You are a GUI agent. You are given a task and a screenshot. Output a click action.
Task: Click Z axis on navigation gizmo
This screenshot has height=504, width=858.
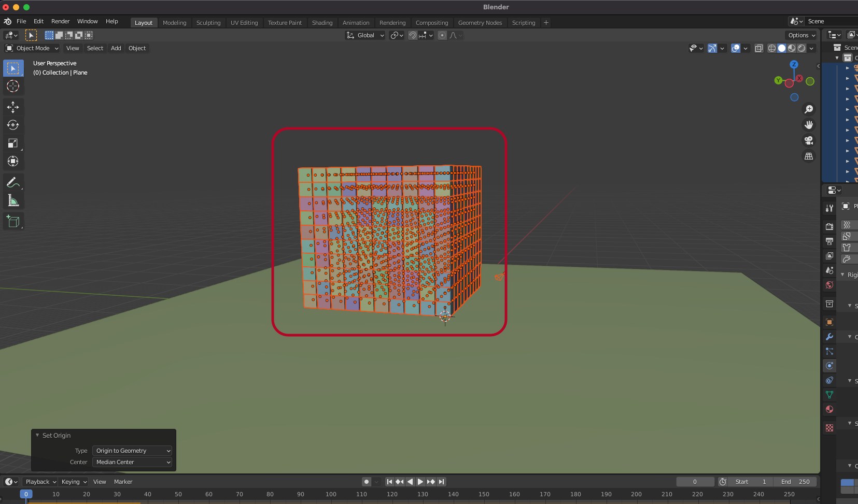(794, 64)
